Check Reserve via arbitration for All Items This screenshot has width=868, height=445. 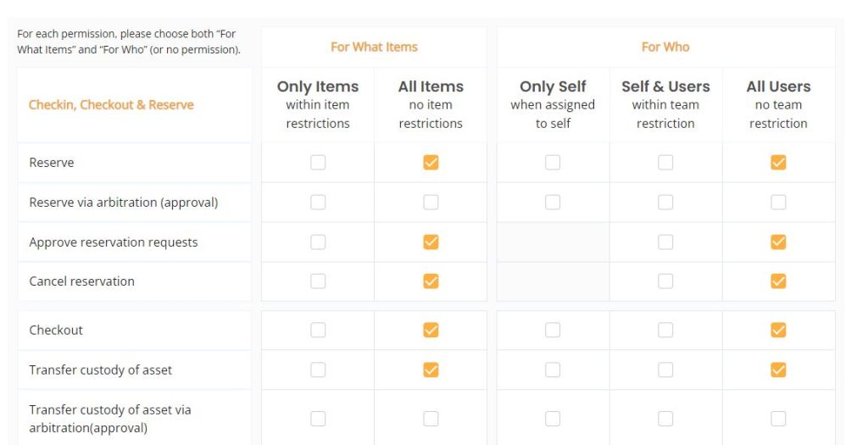(x=431, y=202)
